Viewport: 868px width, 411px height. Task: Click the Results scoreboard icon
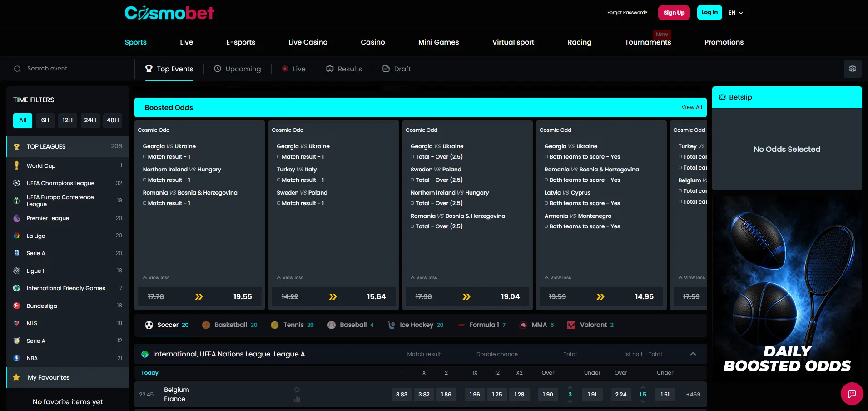(x=330, y=69)
